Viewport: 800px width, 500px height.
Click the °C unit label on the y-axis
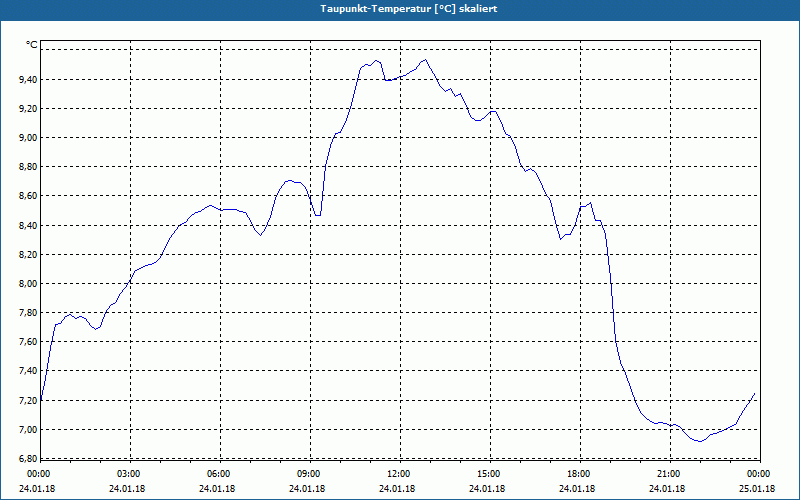click(x=31, y=45)
